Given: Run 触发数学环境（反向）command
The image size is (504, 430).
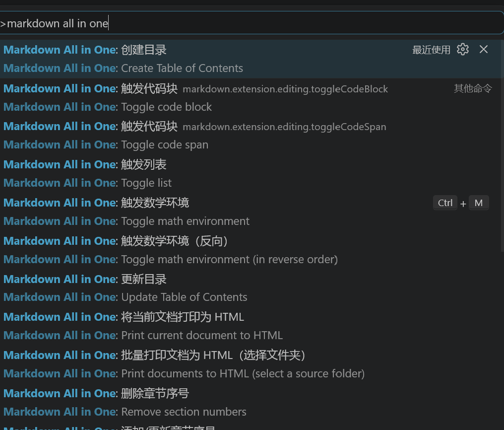Looking at the screenshot, I should [116, 241].
